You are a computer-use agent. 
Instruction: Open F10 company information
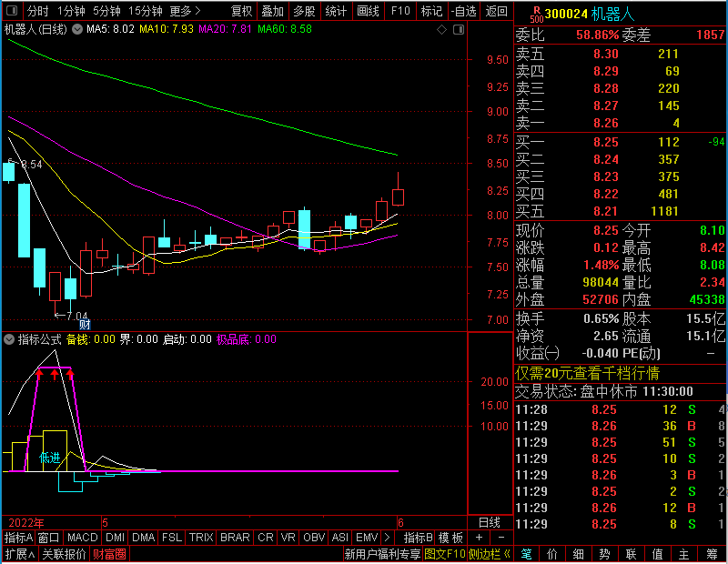400,11
